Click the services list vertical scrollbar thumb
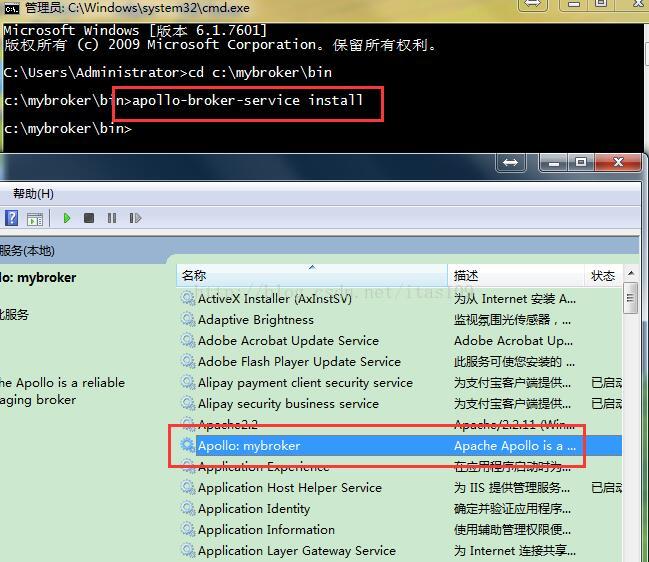649x562 pixels. (631, 298)
